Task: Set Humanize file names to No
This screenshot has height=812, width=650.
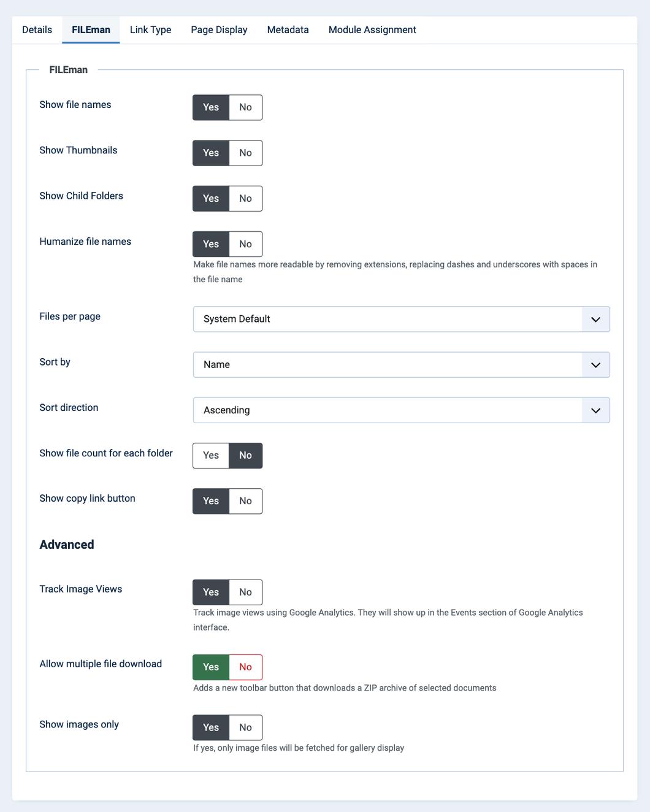Action: click(x=246, y=244)
